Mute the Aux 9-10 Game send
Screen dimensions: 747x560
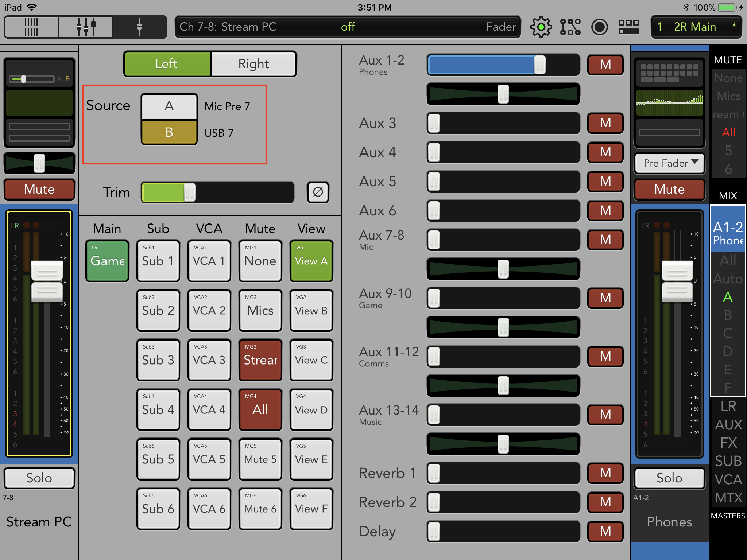[x=605, y=298]
